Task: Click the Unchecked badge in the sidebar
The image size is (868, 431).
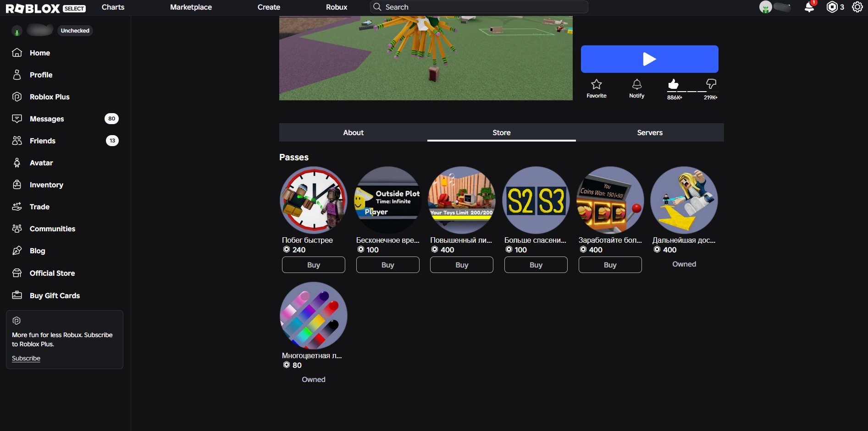Action: 75,31
